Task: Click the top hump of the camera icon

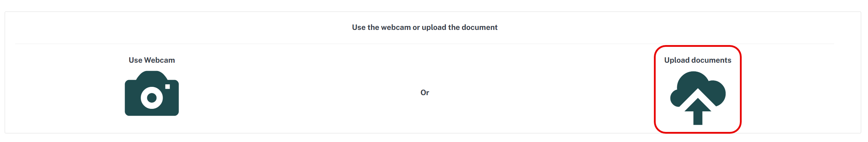Action: (152, 75)
